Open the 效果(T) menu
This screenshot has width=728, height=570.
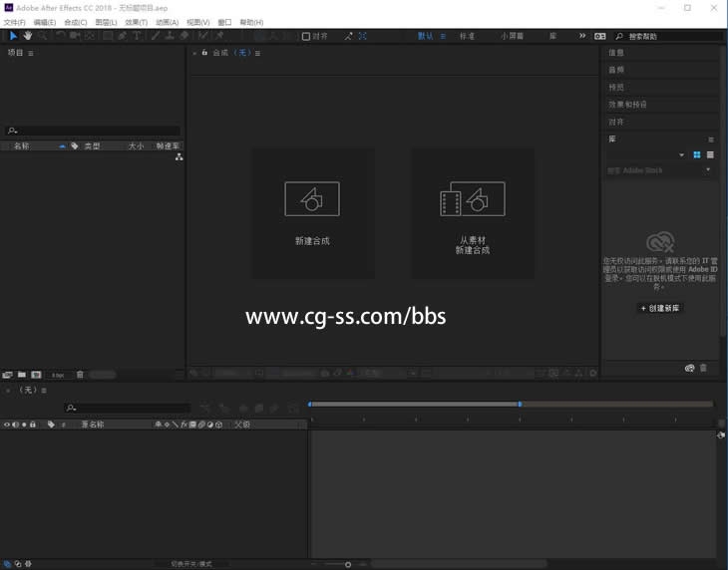click(136, 22)
